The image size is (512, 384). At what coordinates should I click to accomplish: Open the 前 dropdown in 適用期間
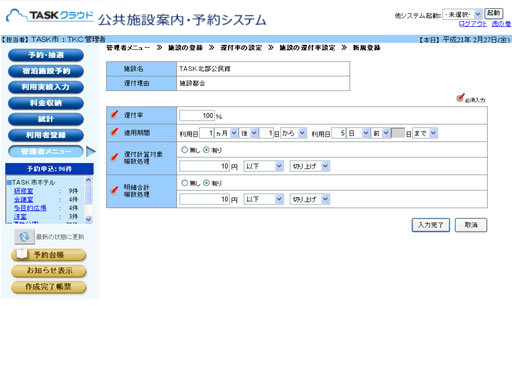[x=380, y=133]
